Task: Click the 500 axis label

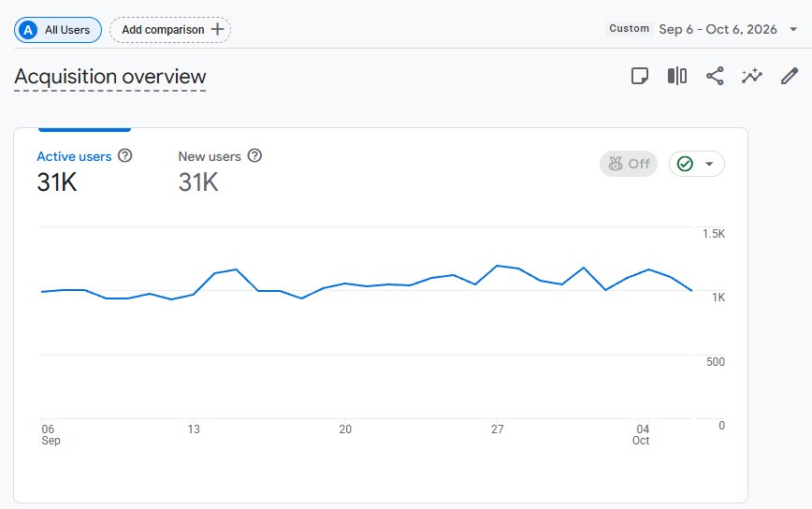Action: [715, 361]
